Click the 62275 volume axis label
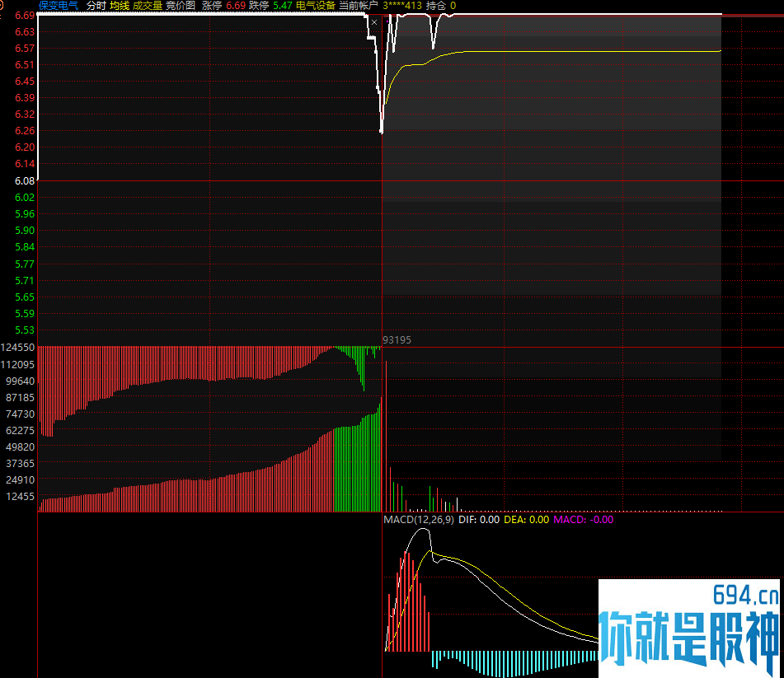 click(x=21, y=431)
